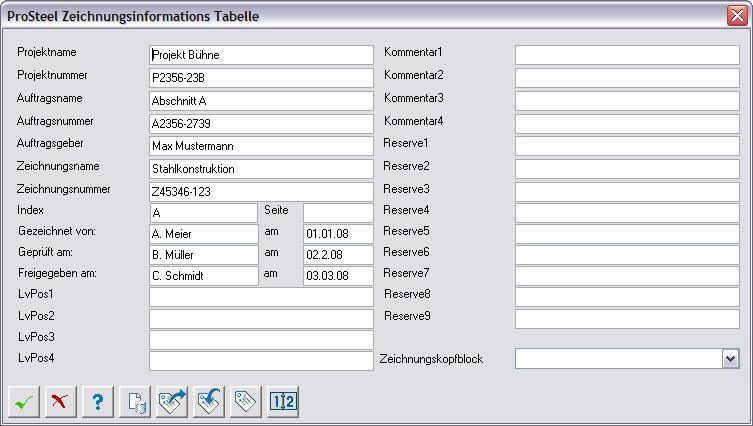Screen dimensions: 753x426
Task: Click the Auftragsnummer field A2356-2739
Action: 261,124
